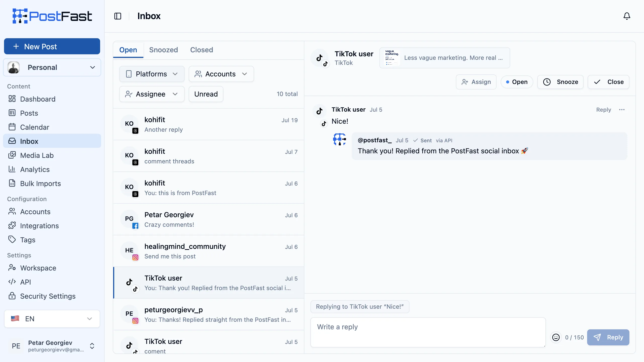
Task: Open the peturgeorgievv_p conversation
Action: click(x=209, y=314)
